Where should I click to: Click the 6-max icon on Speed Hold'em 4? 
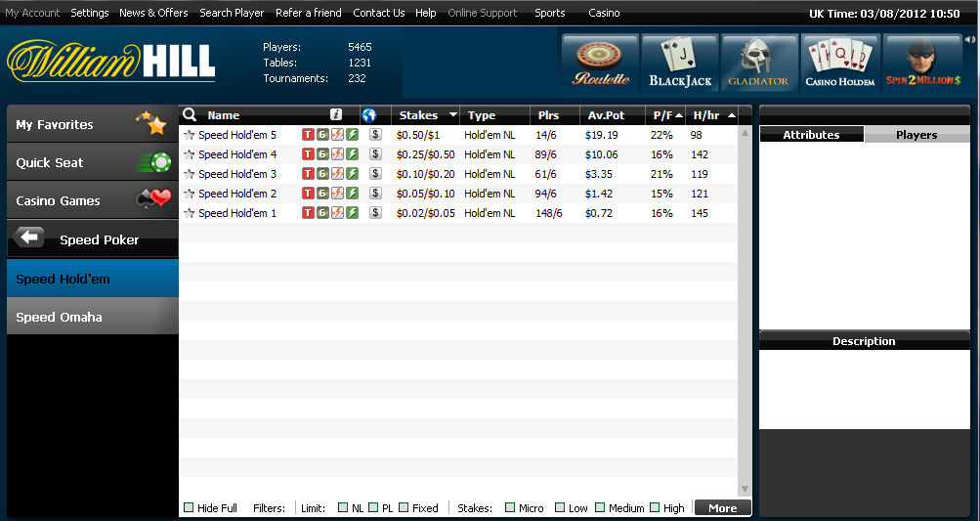pyautogui.click(x=322, y=153)
